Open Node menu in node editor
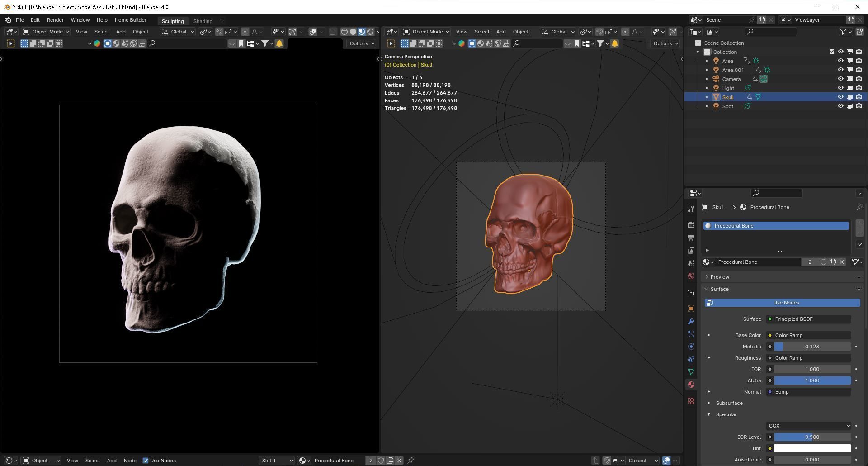This screenshot has width=868, height=466. 130,461
